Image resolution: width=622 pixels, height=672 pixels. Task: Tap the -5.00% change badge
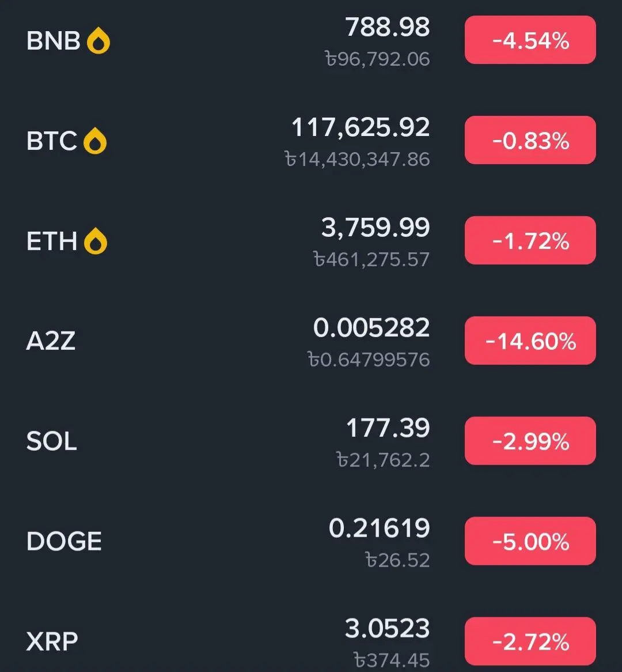pyautogui.click(x=530, y=541)
